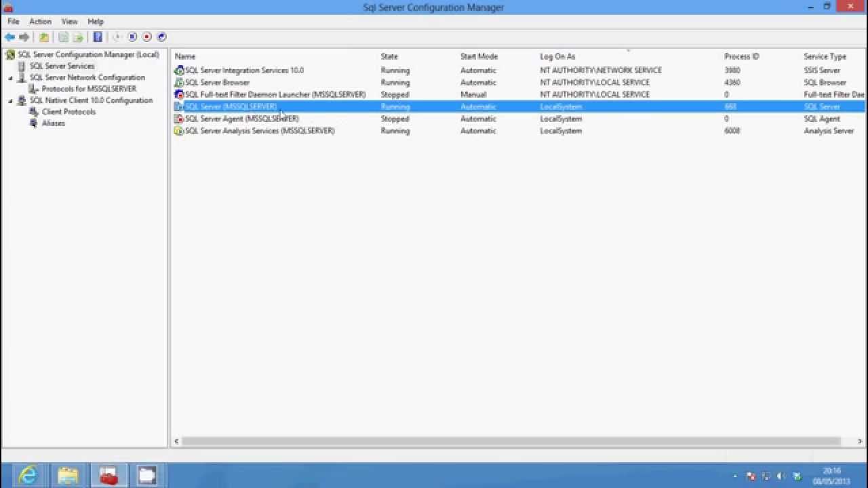Click Manual start mode of Full-text Filter Daemon
Screen dimensions: 868x488
[473, 95]
